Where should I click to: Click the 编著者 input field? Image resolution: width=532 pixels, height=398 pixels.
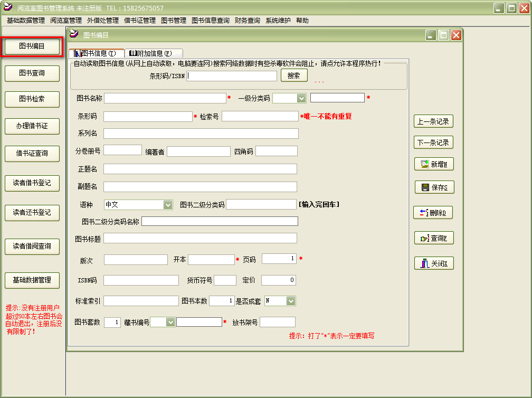[199, 151]
